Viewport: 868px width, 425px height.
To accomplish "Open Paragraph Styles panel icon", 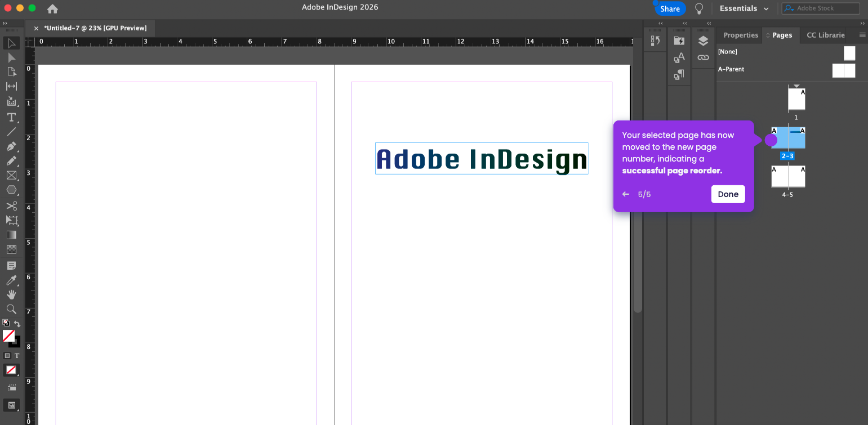I will pyautogui.click(x=679, y=74).
